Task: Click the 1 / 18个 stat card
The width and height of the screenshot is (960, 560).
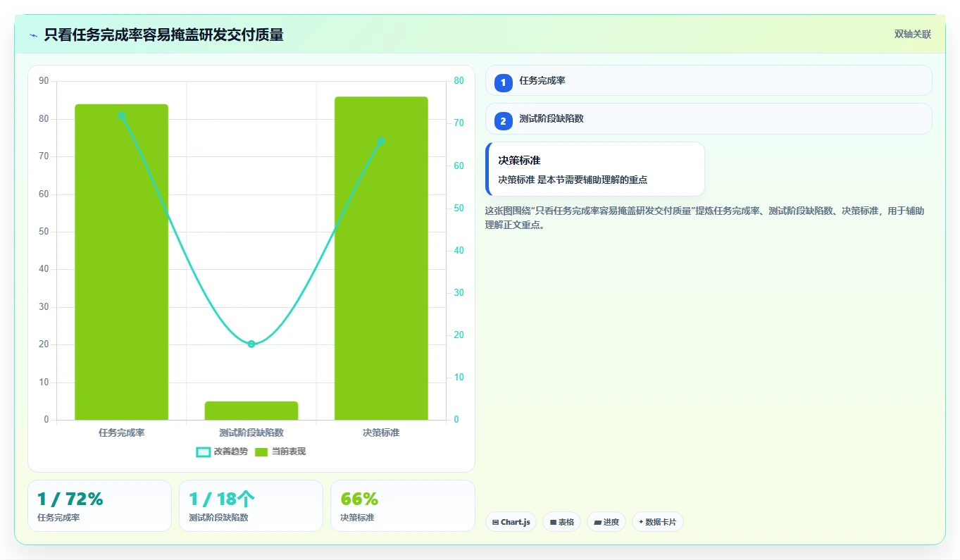Action: pyautogui.click(x=251, y=506)
